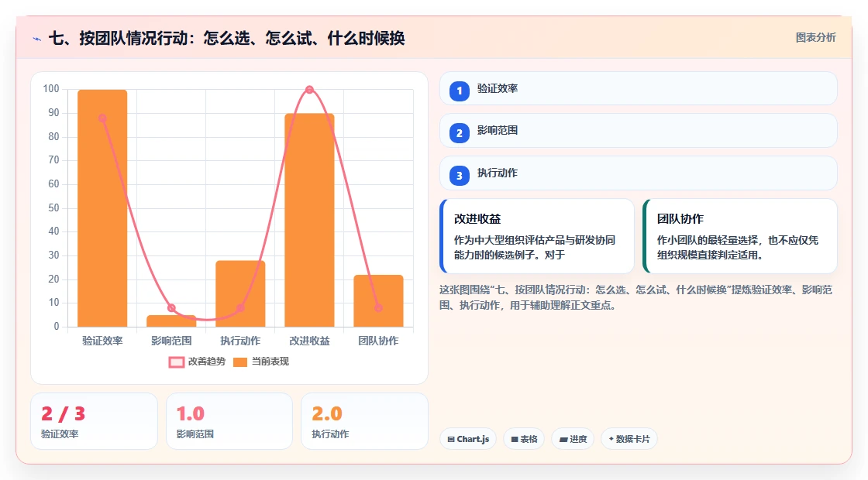Click the trend line peak point at 改进收益
868x480 pixels.
pyautogui.click(x=309, y=90)
